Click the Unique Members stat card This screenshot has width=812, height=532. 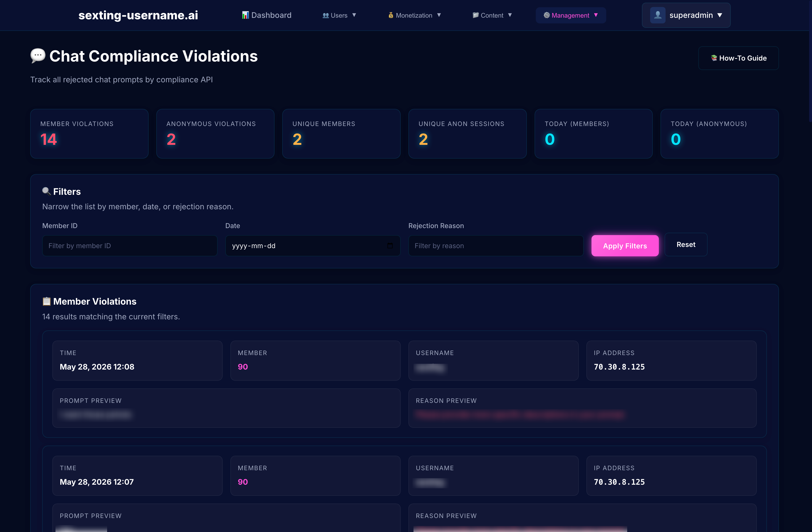click(341, 133)
